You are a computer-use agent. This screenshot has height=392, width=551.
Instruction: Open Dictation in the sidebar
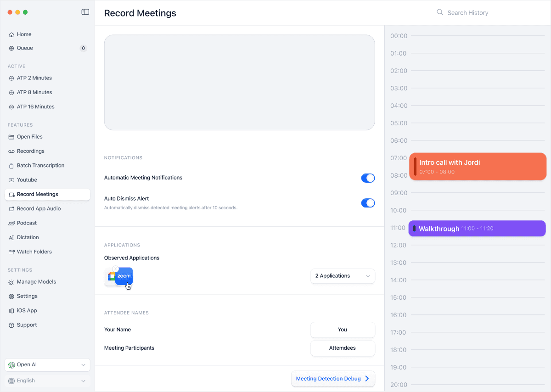point(47,238)
